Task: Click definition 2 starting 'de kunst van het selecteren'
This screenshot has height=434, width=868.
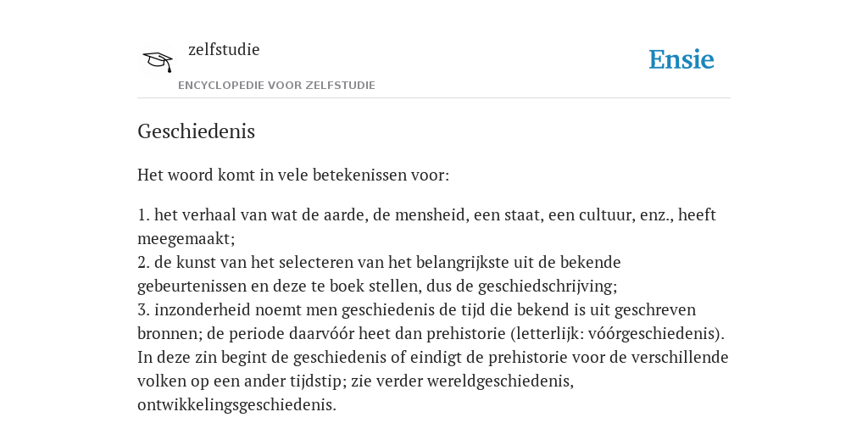Action: (379, 274)
